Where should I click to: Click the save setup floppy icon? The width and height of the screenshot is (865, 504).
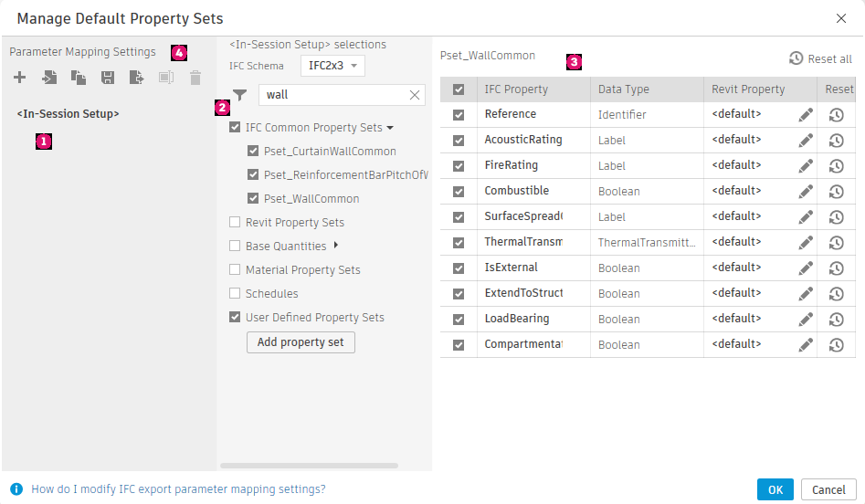click(x=108, y=79)
